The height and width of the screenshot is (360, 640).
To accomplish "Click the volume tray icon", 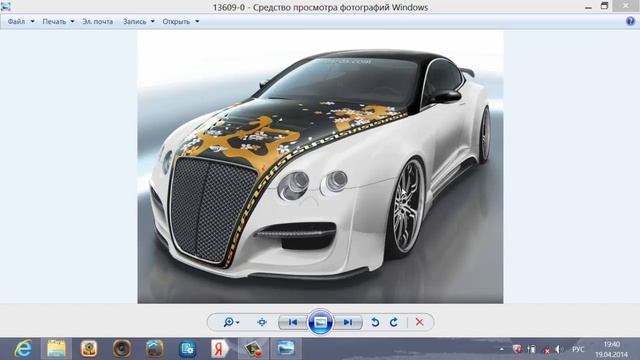I will 559,349.
